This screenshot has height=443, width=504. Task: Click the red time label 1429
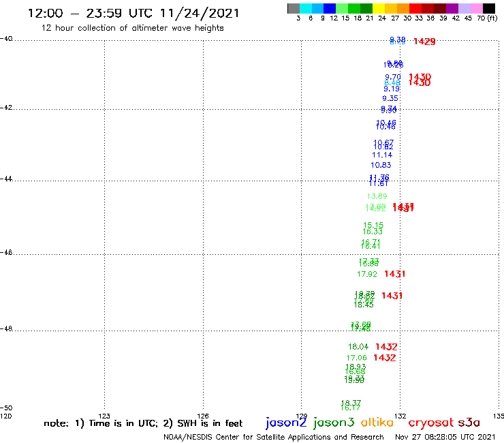(424, 42)
